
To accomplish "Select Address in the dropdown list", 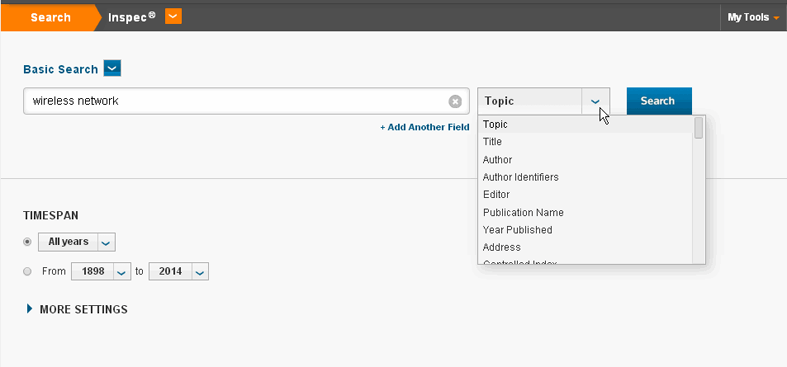I will (x=586, y=248).
